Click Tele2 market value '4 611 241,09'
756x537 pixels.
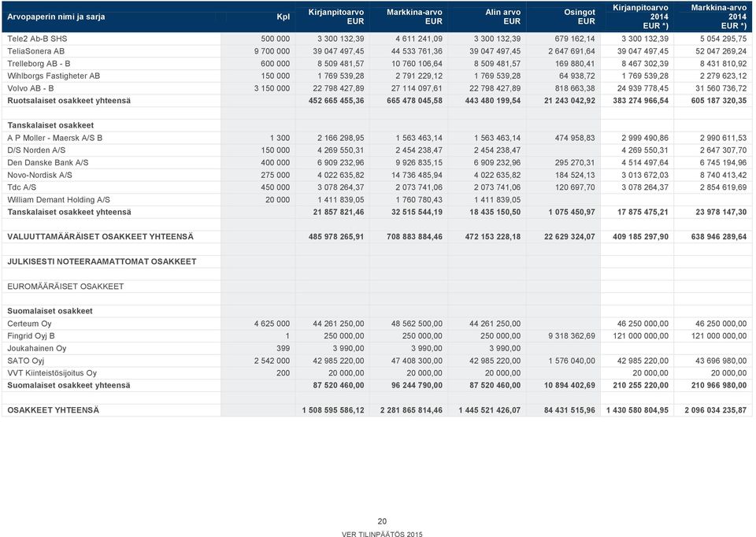point(419,39)
